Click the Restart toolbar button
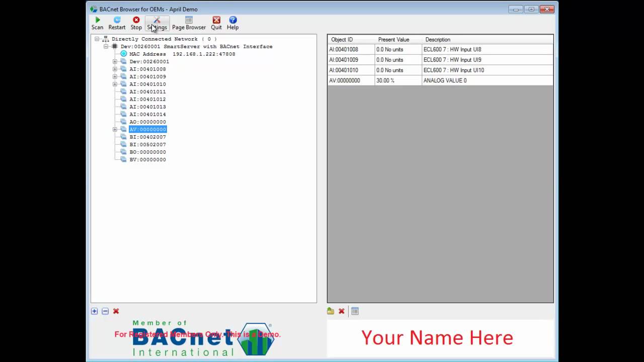Screen dimensions: 644x362 (117, 23)
